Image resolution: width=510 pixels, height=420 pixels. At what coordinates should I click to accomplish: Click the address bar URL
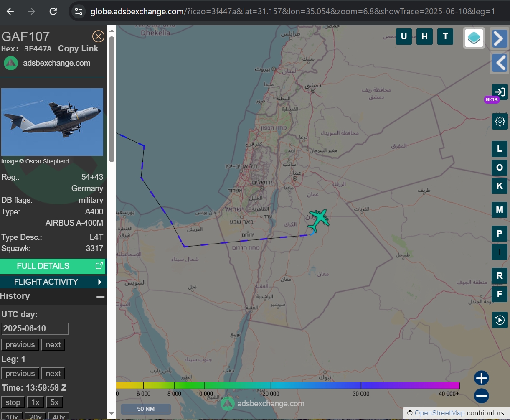pyautogui.click(x=292, y=12)
